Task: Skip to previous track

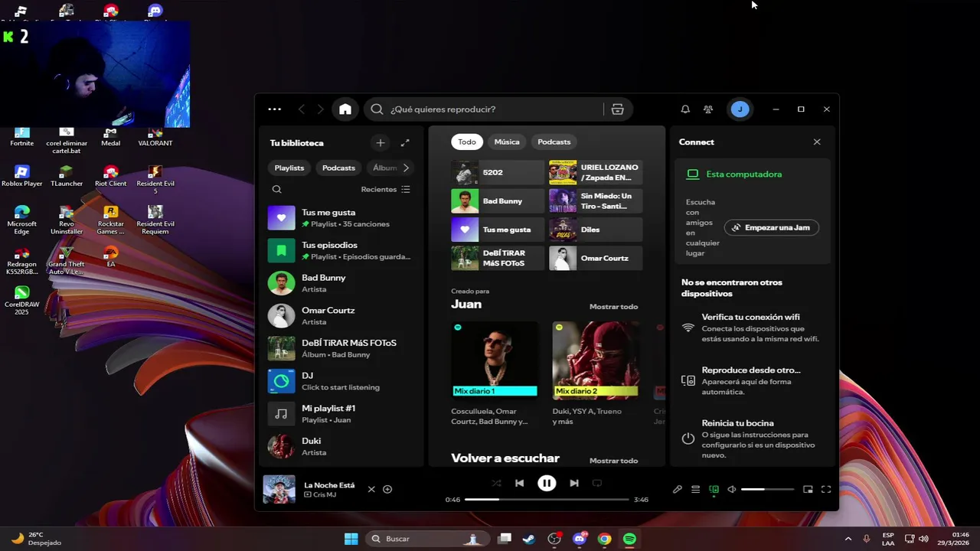Action: pyautogui.click(x=519, y=483)
